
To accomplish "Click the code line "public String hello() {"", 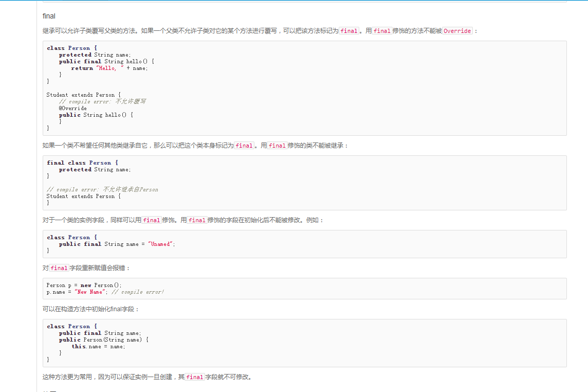I will pyautogui.click(x=96, y=115).
